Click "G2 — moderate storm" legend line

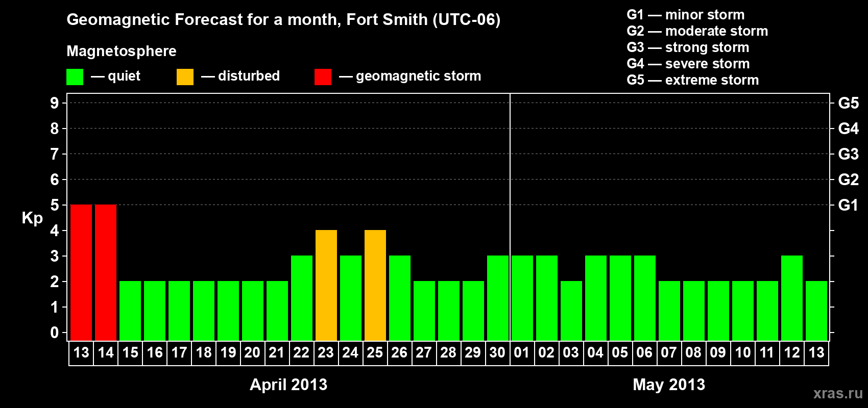(697, 31)
